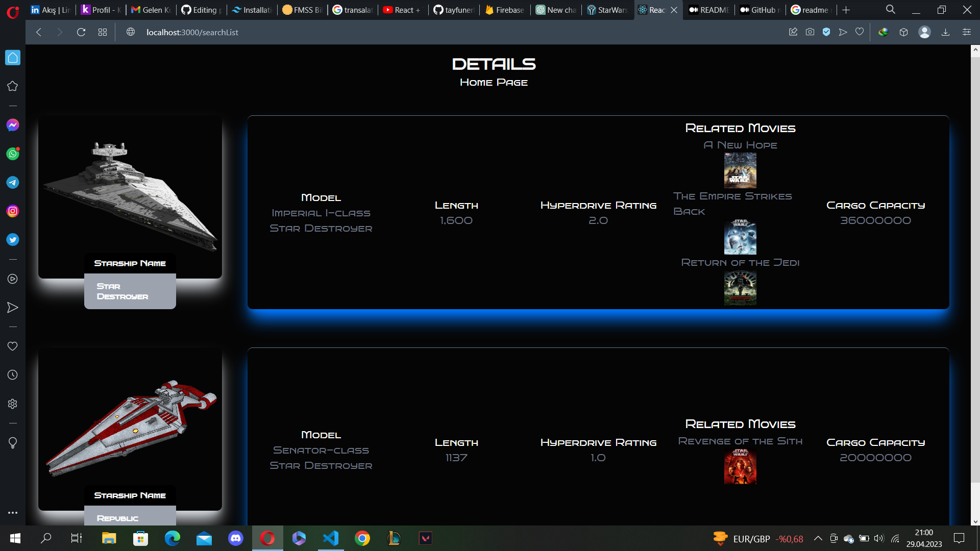This screenshot has width=980, height=551.
Task: Click the Return of the Jedi poster
Action: coord(740,288)
